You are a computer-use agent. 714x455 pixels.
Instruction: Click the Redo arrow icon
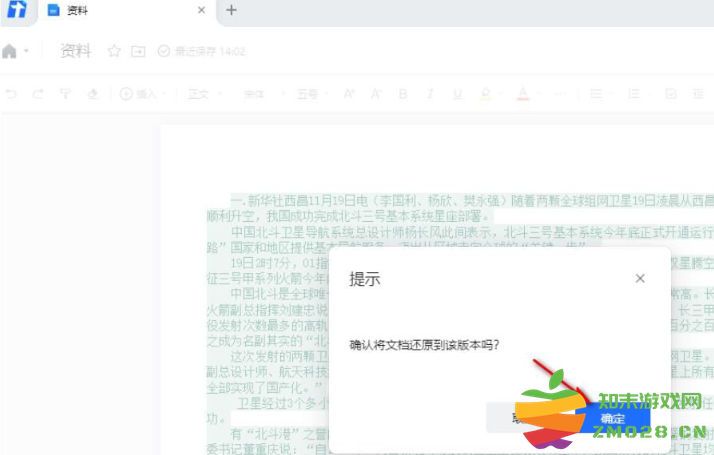[38, 94]
